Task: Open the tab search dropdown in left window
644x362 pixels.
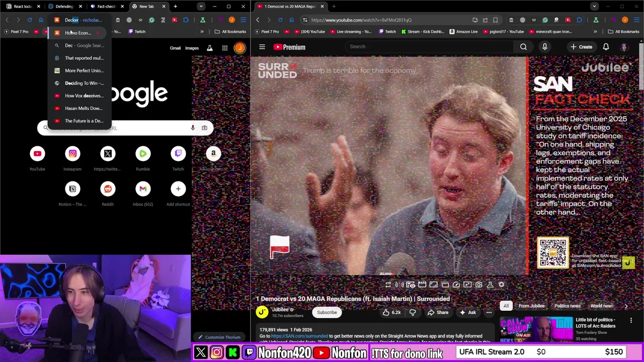Action: pyautogui.click(x=201, y=7)
